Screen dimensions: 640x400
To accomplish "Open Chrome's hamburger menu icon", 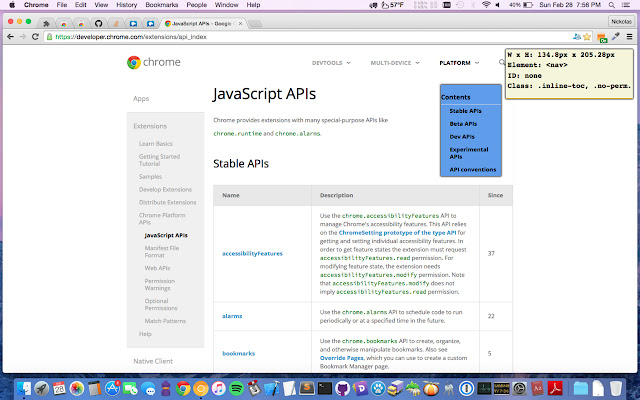I will click(628, 36).
